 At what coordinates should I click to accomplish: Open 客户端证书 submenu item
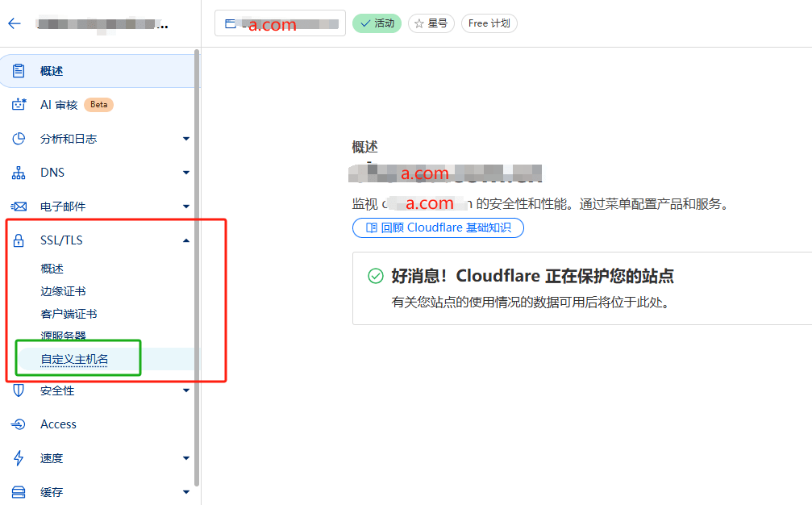tap(69, 314)
